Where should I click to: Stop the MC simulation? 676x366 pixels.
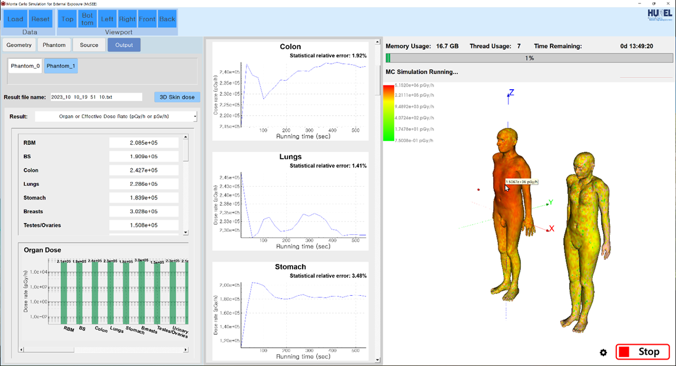[642, 352]
